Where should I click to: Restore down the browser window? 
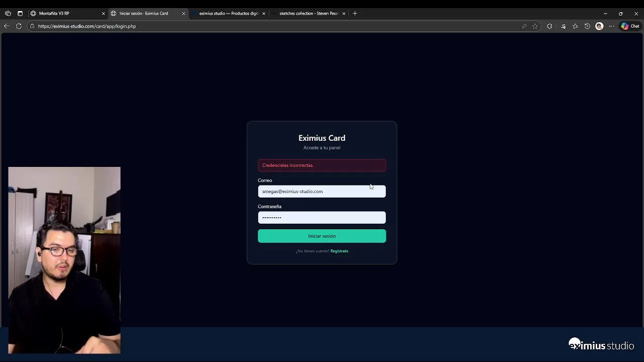621,14
